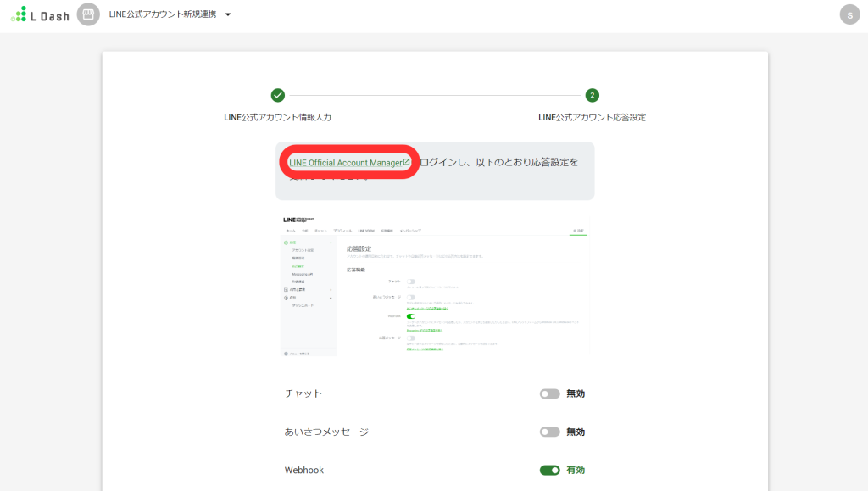
Task: Disable the Webhook toggle
Action: point(550,470)
